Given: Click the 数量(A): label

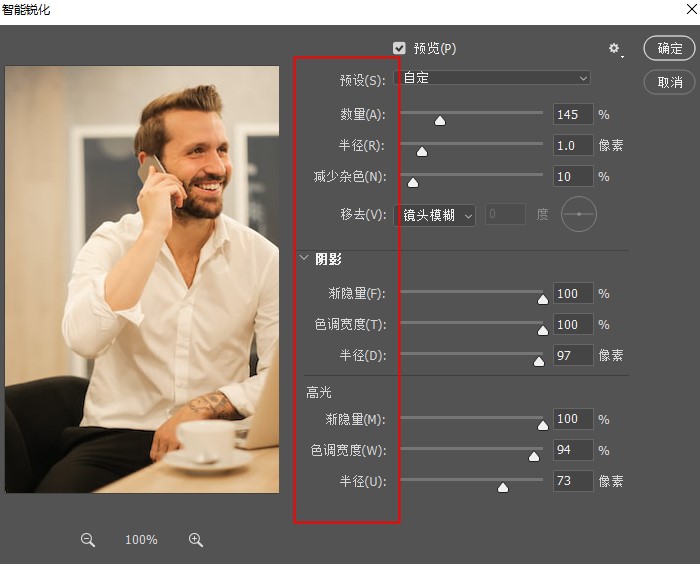Looking at the screenshot, I should pyautogui.click(x=362, y=115).
